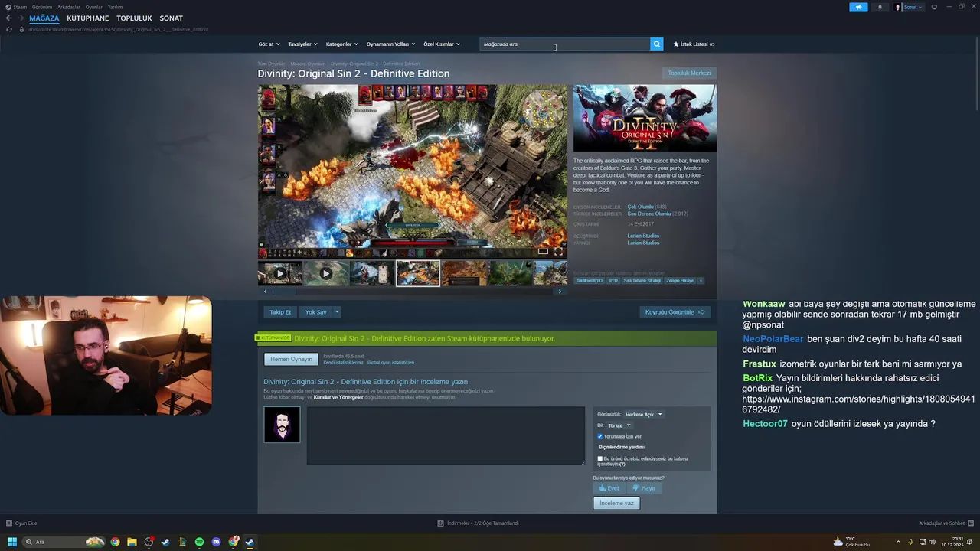Click the reviewer avatar next to the review box
980x551 pixels.
282,425
